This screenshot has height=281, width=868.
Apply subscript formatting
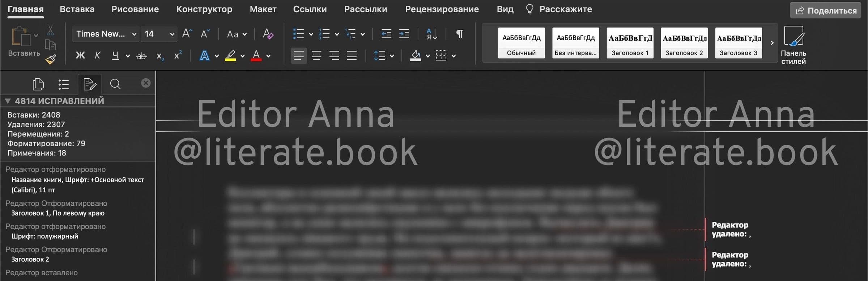coord(160,56)
